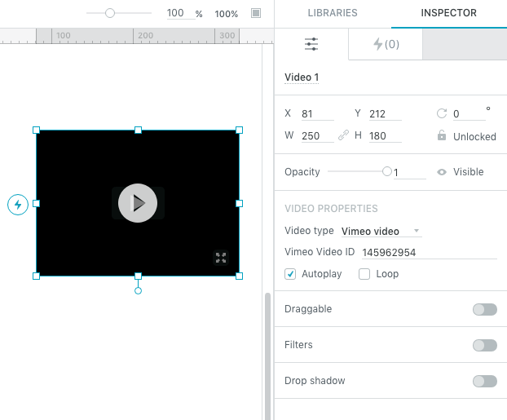Open the interactions lightning tab (0)
Image resolution: width=507 pixels, height=420 pixels.
(x=386, y=44)
